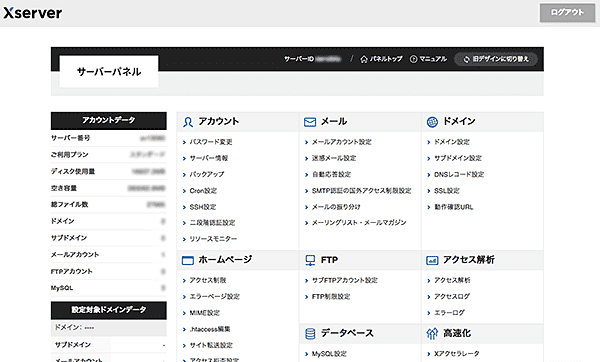
Task: Open the マニュアル link
Action: point(433,59)
